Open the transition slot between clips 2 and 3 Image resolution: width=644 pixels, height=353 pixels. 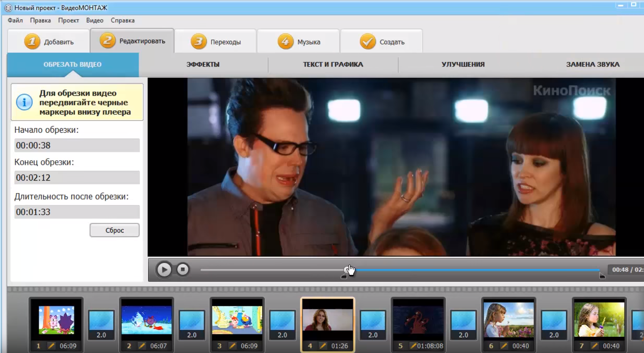[192, 325]
